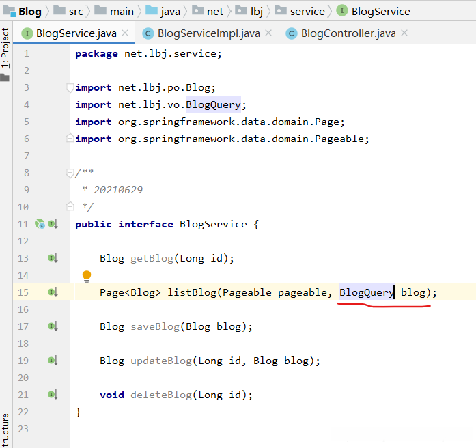Screen dimensions: 476x448
Task: Click Page<Blog> return type on line 15
Action: coord(130,292)
